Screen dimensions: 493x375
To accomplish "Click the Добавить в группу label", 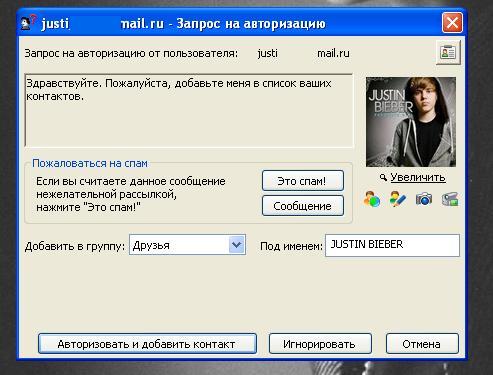I will click(75, 246).
